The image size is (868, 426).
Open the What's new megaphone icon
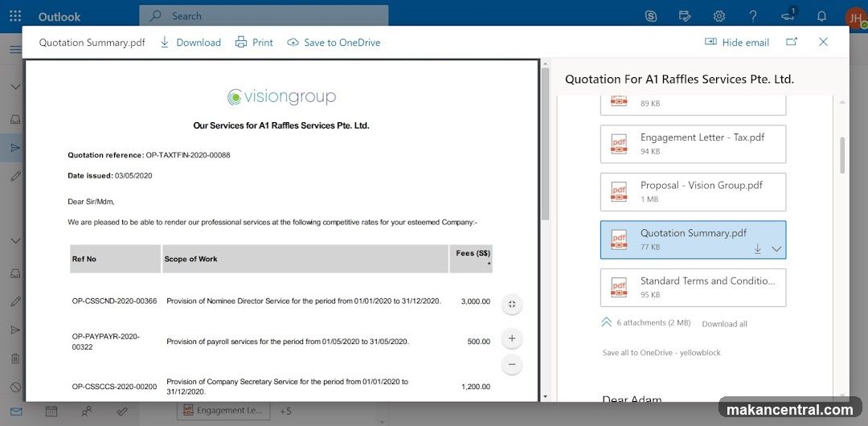pos(788,15)
